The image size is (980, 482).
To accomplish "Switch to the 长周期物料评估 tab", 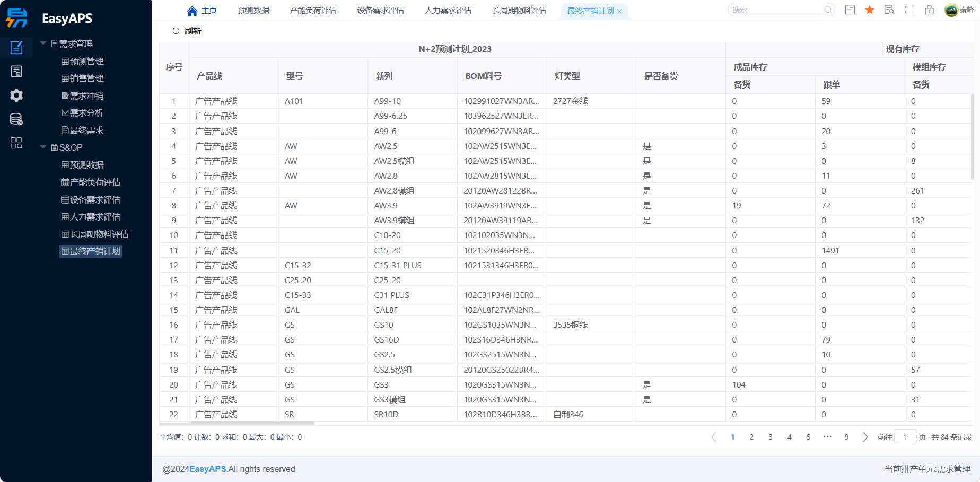I will [519, 11].
